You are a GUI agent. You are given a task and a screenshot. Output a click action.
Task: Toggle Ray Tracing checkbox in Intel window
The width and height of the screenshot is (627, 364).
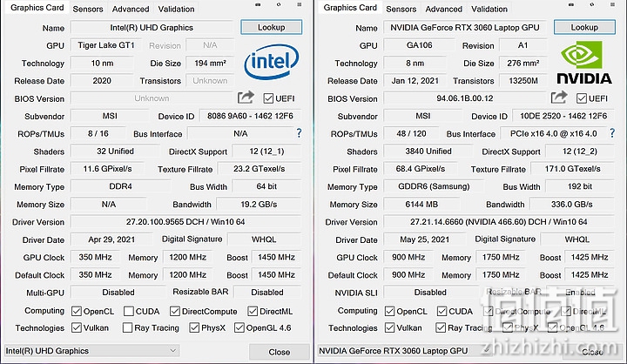[127, 328]
